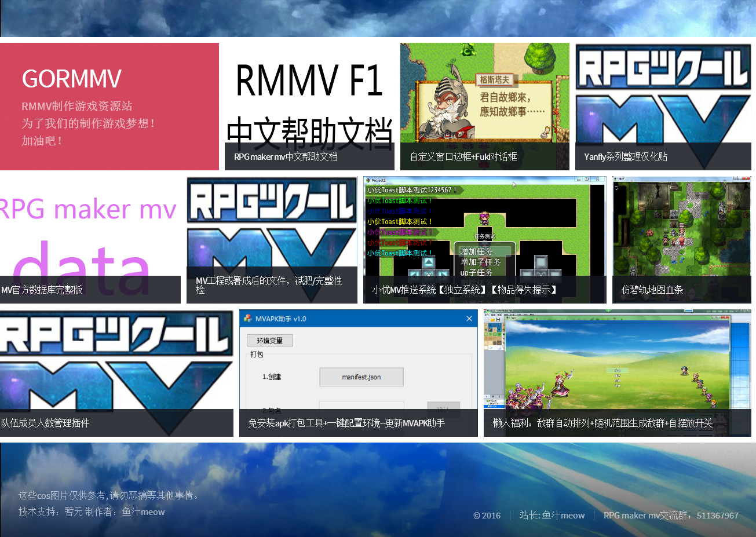Image resolution: width=756 pixels, height=537 pixels.
Task: Click the 这些cos图片仅供参考 disclaimer text
Action: [x=109, y=495]
